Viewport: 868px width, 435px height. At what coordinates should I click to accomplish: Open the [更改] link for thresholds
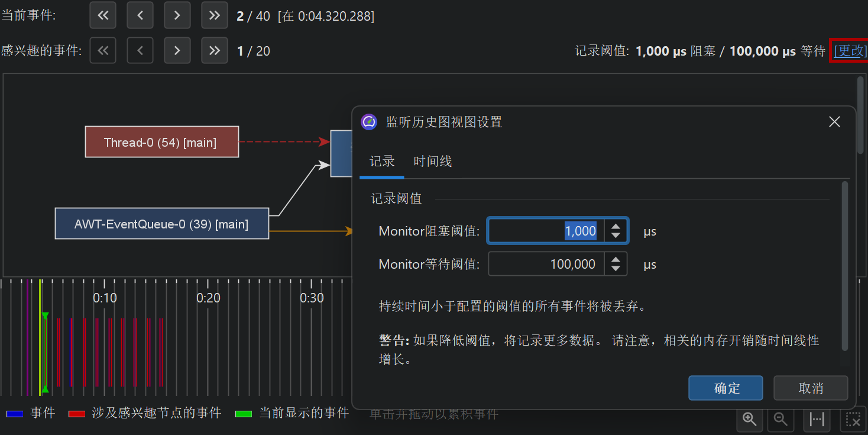pos(850,51)
